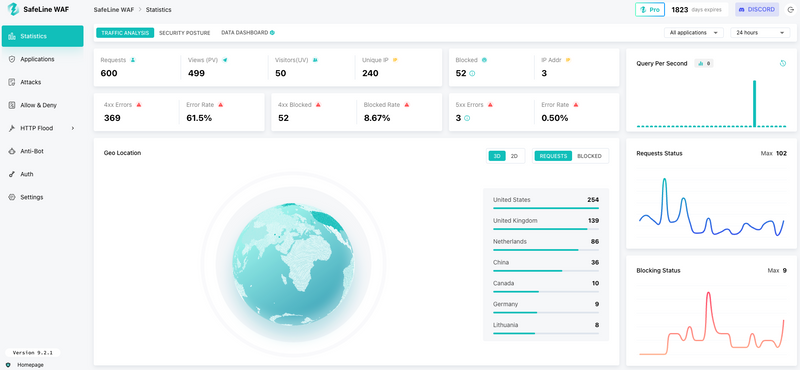Viewport: 800px width, 370px height.
Task: Click the Allow & Deny icon
Action: click(12, 105)
